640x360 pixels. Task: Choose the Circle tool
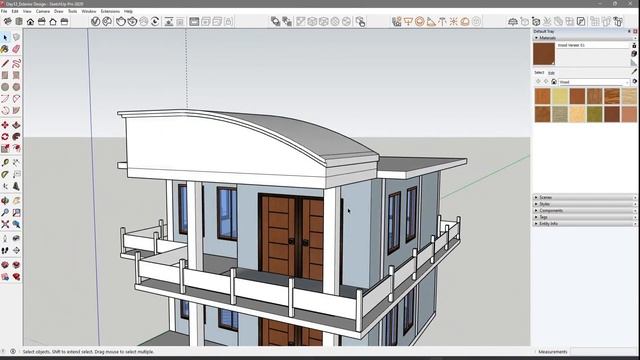[x=5, y=87]
